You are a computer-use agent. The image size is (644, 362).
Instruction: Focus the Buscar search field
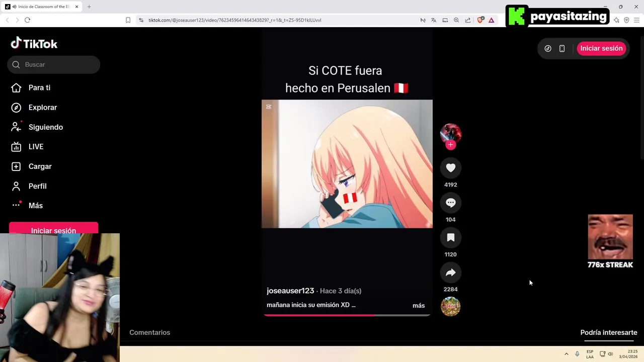[x=54, y=64]
